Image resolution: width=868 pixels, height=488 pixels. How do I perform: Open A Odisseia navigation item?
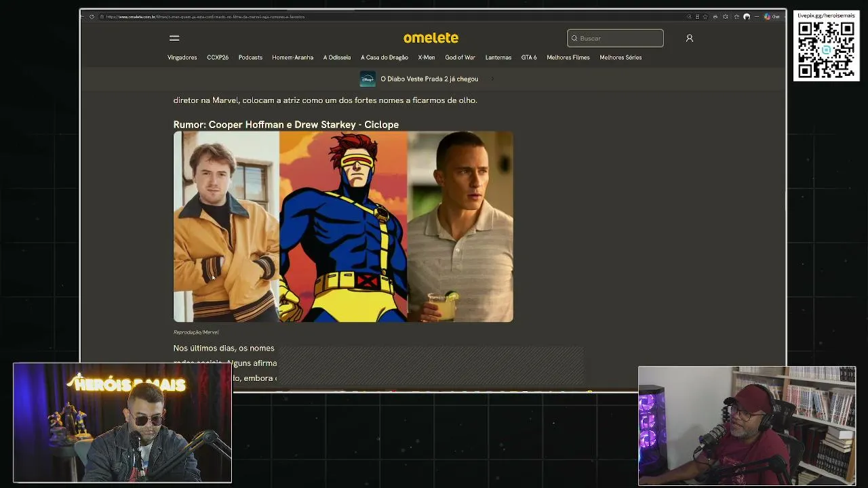337,58
